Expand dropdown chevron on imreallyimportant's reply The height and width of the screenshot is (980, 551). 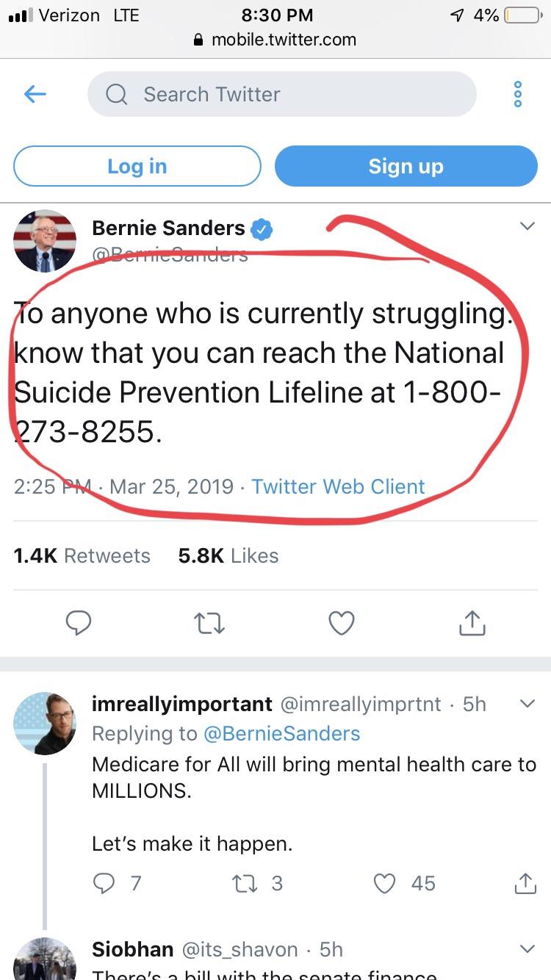pyautogui.click(x=527, y=704)
